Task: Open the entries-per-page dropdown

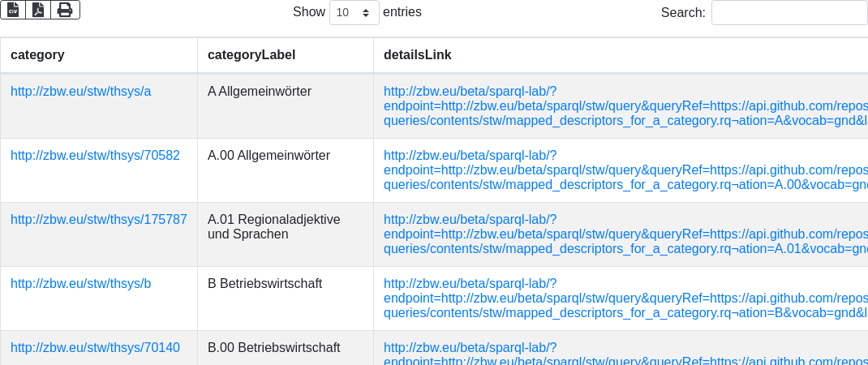Action: (x=355, y=13)
